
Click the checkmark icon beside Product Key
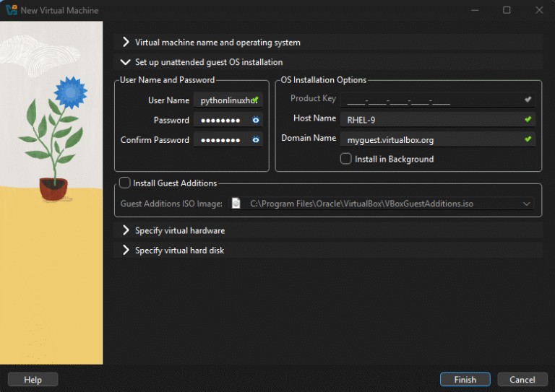click(528, 99)
